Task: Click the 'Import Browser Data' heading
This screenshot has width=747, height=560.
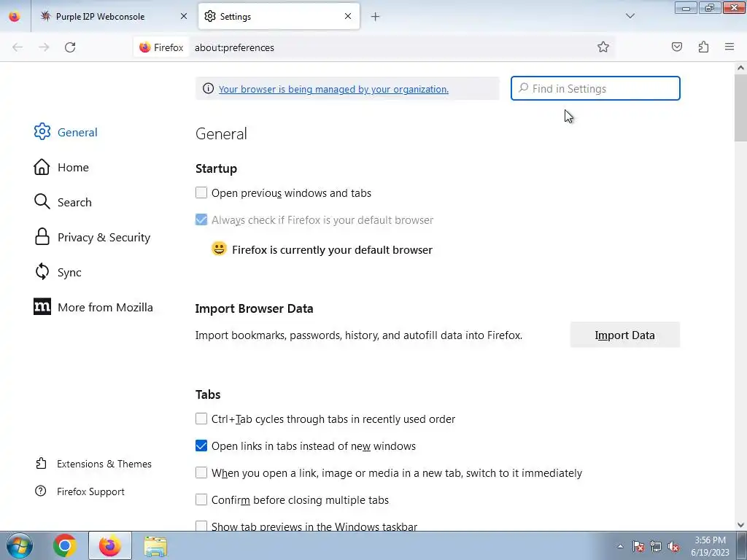Action: (x=254, y=308)
